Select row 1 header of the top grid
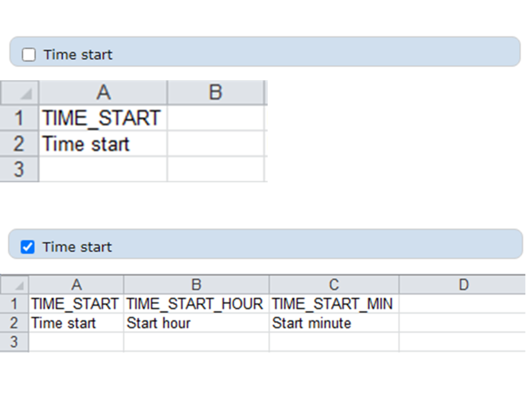The width and height of the screenshot is (532, 399). (x=19, y=118)
